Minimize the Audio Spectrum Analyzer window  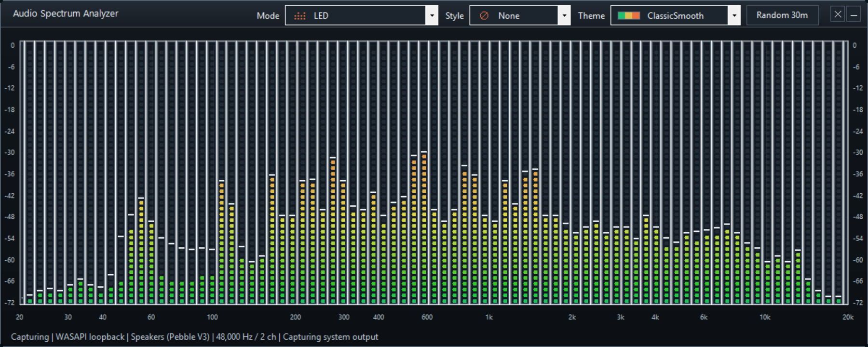point(854,14)
